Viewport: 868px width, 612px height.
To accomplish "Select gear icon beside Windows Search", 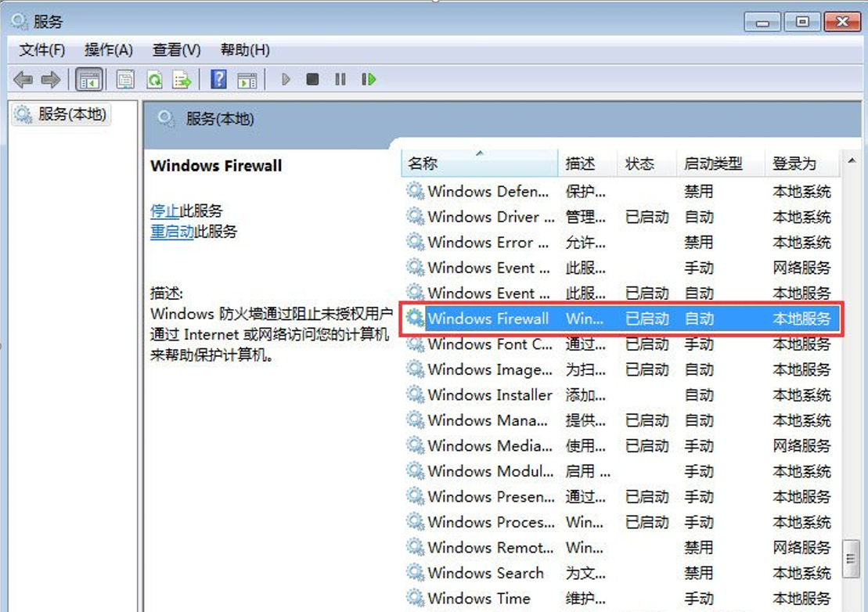I will coord(415,573).
